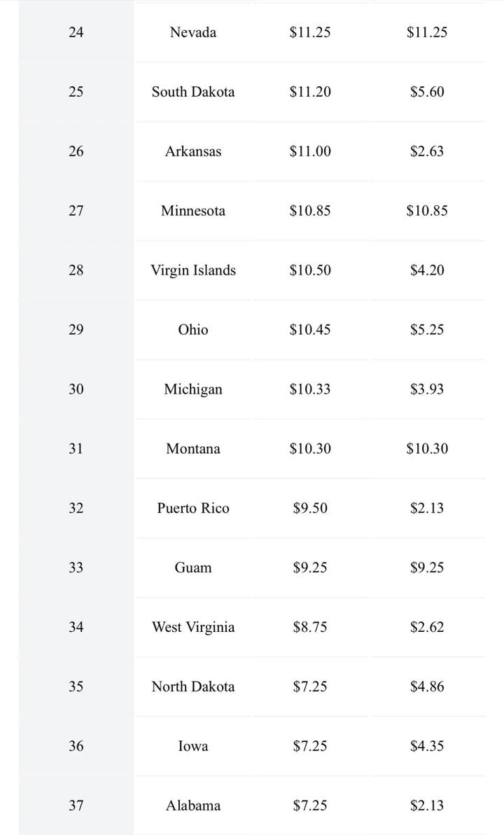Screen dimensions: 504x835
Task: Select the Montana row name
Action: (192, 449)
